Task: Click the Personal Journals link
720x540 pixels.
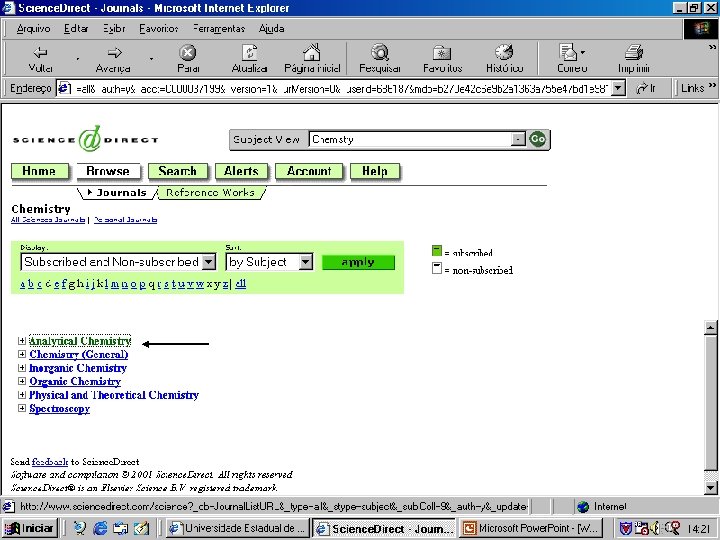Action: tap(125, 220)
